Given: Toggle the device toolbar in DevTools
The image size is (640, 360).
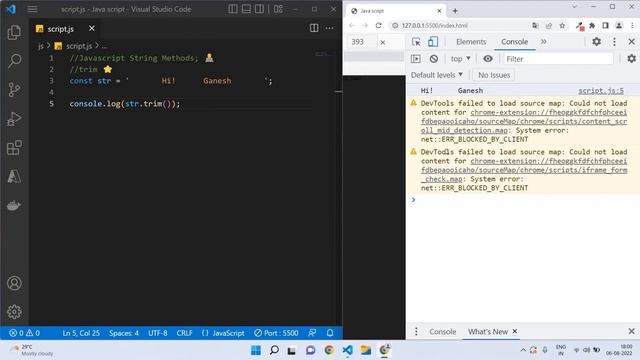Looking at the screenshot, I should pyautogui.click(x=433, y=42).
